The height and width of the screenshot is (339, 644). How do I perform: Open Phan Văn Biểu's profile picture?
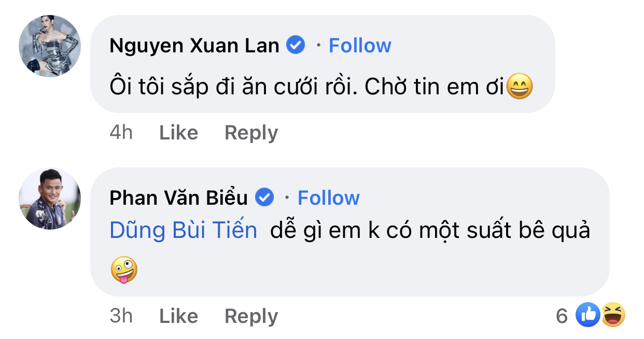click(50, 199)
